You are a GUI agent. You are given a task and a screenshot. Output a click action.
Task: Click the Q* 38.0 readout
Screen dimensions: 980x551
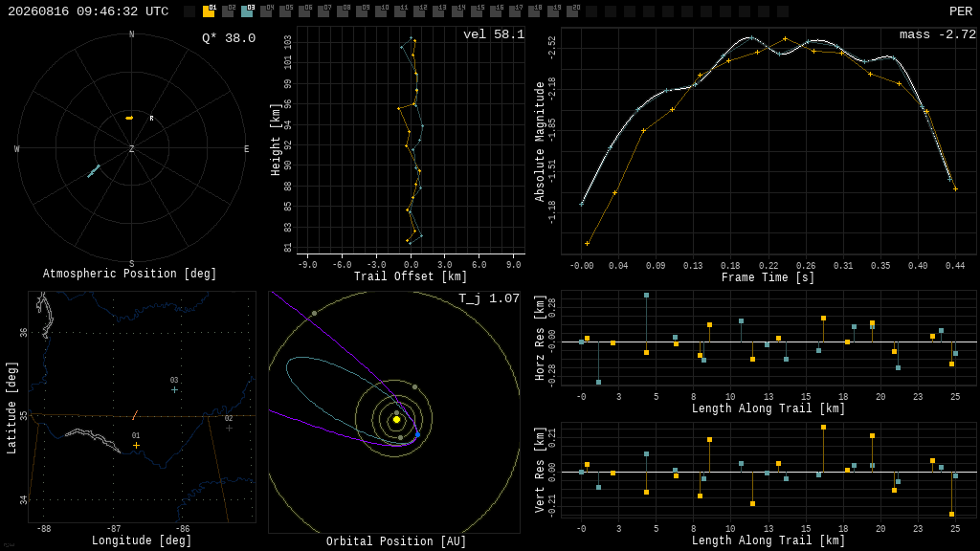[229, 38]
